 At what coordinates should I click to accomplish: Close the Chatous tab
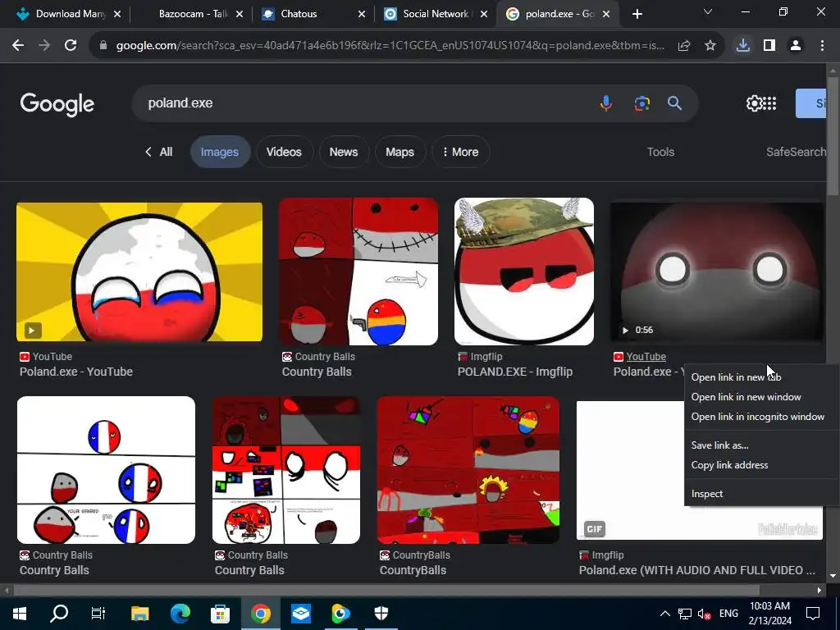(362, 14)
